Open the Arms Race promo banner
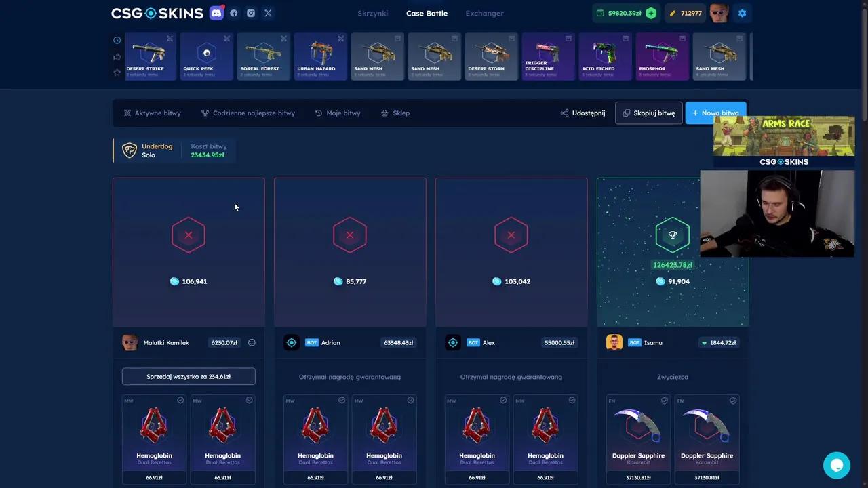This screenshot has width=868, height=488. pos(784,141)
